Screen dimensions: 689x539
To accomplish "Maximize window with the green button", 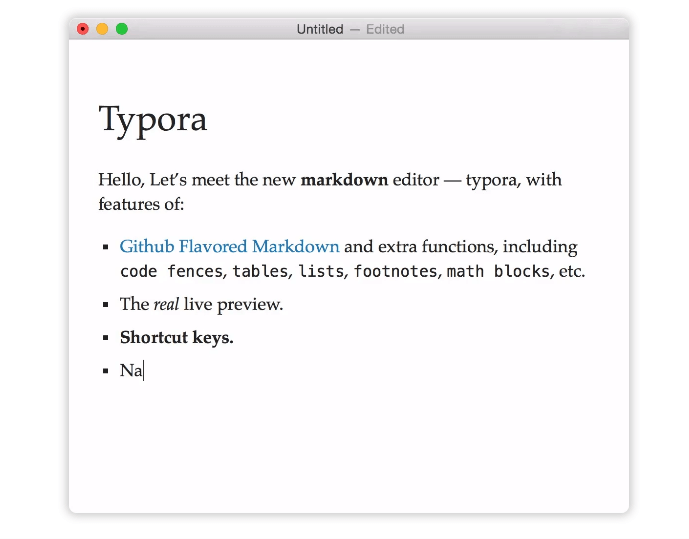I will [122, 29].
